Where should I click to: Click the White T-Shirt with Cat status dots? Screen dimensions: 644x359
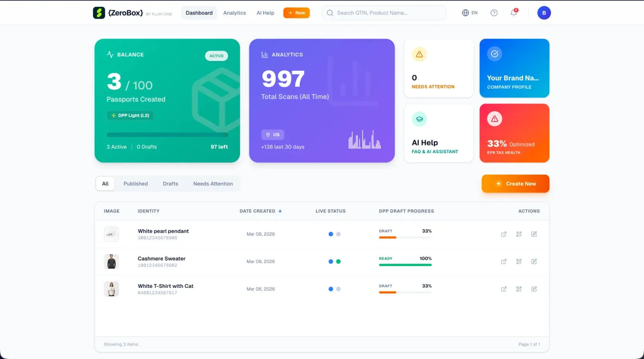334,289
